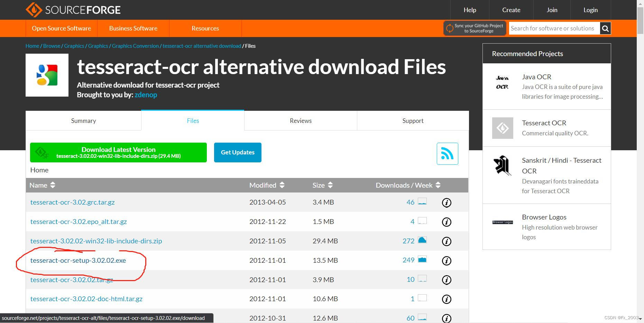Click the sync icon on GitHub banner

450,28
